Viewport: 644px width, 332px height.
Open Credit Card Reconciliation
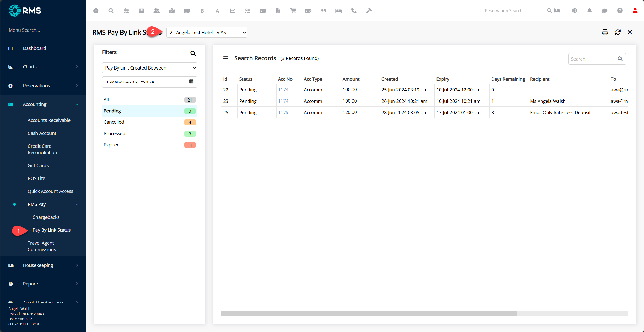pos(42,149)
